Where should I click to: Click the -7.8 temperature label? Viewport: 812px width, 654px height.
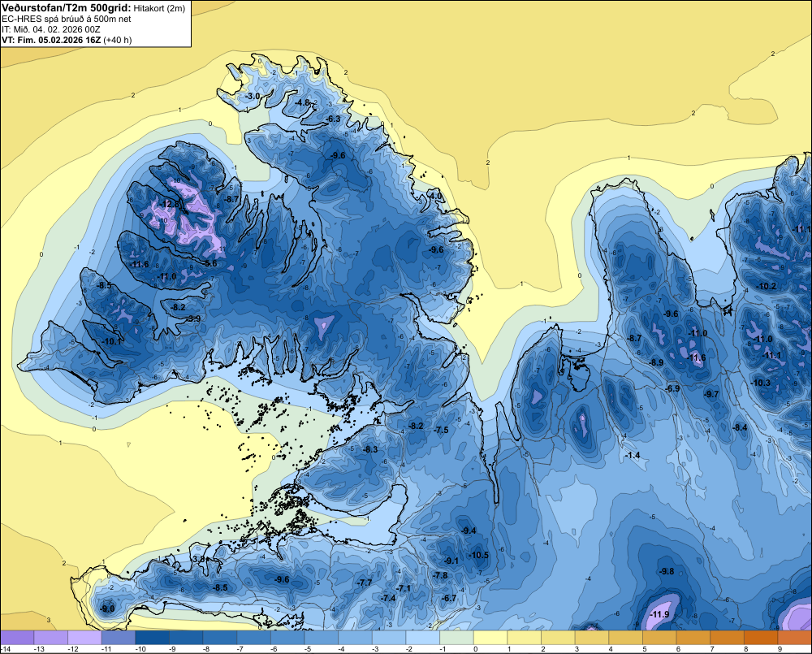point(439,575)
